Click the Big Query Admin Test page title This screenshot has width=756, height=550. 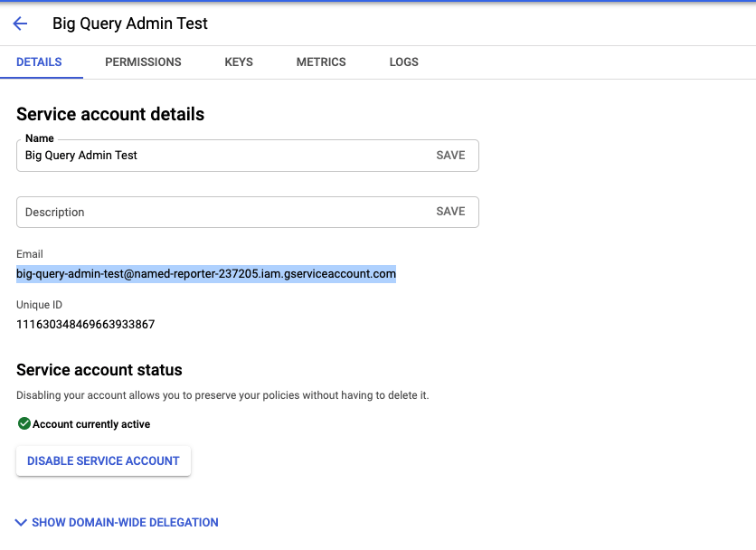pos(130,24)
